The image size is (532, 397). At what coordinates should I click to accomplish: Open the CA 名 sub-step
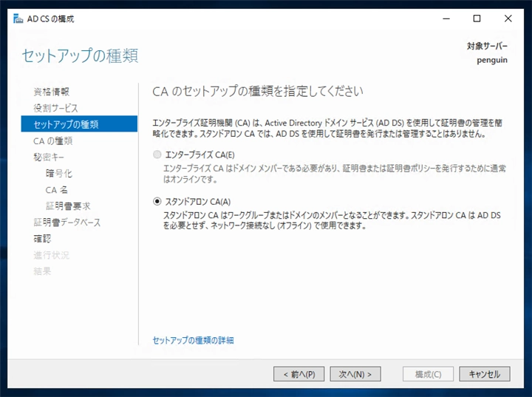pyautogui.click(x=57, y=189)
